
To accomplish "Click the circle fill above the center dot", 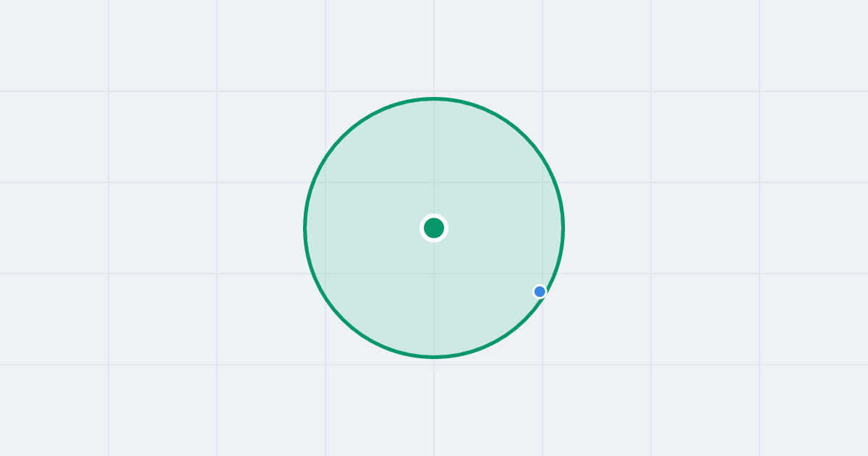I will pyautogui.click(x=434, y=159).
